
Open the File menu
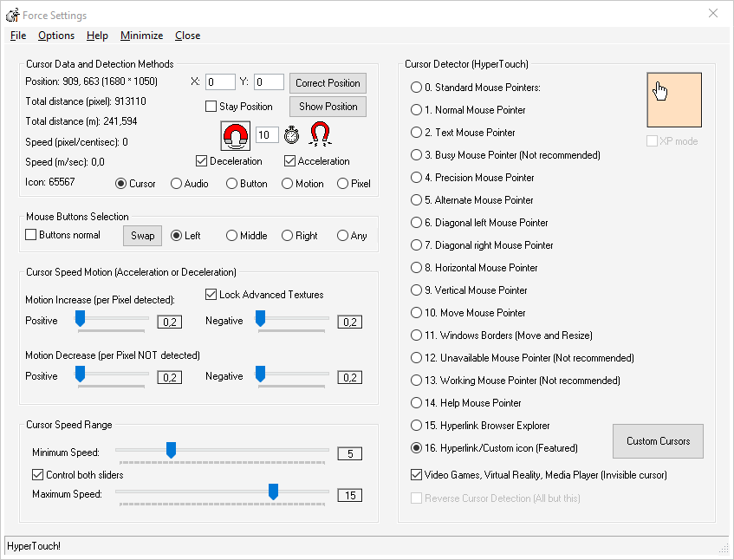[x=18, y=36]
